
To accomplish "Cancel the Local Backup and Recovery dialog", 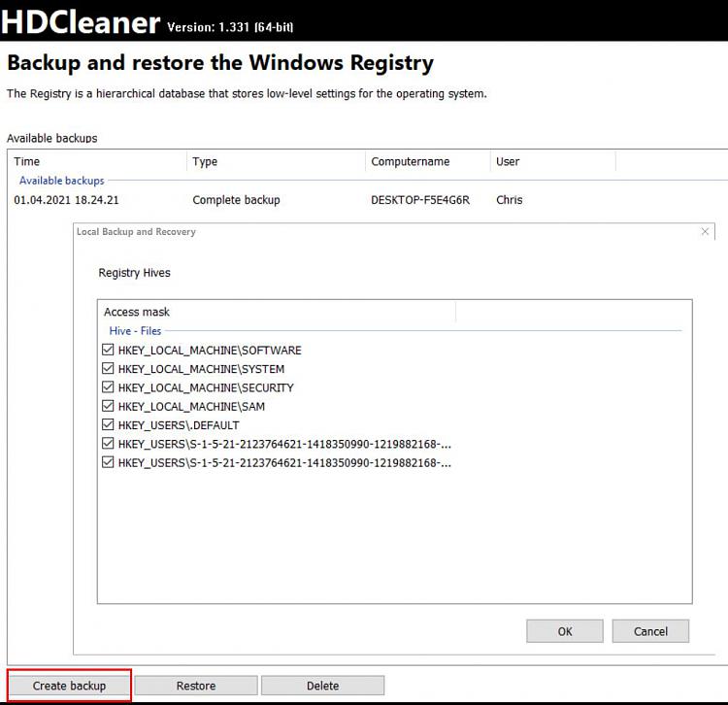I will coord(650,631).
